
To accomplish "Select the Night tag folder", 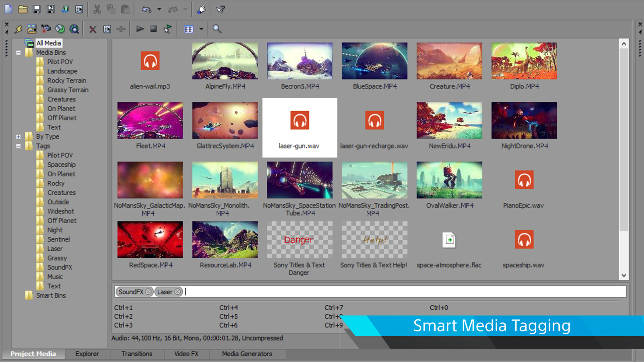I will 55,230.
